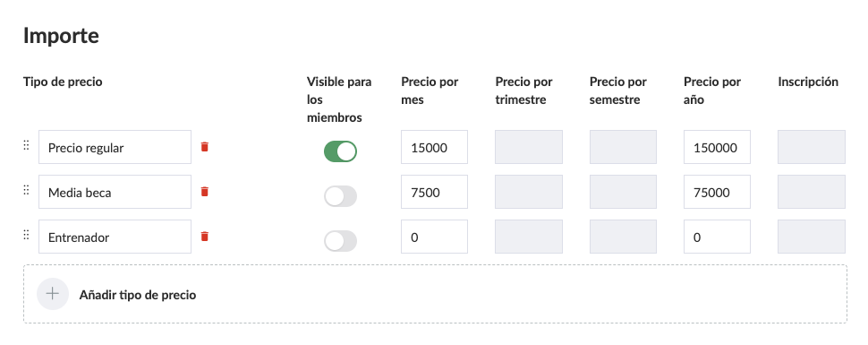This screenshot has width=868, height=345.
Task: Delete the Entrenador price type
Action: (x=205, y=237)
